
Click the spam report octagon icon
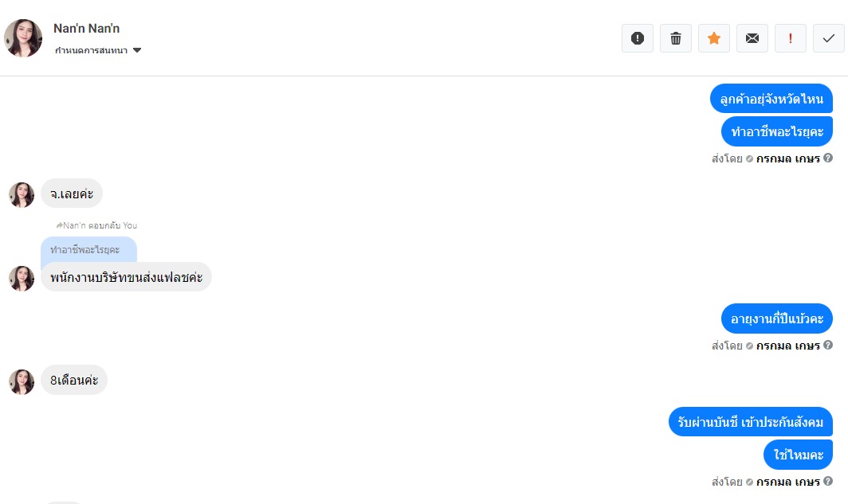(638, 38)
